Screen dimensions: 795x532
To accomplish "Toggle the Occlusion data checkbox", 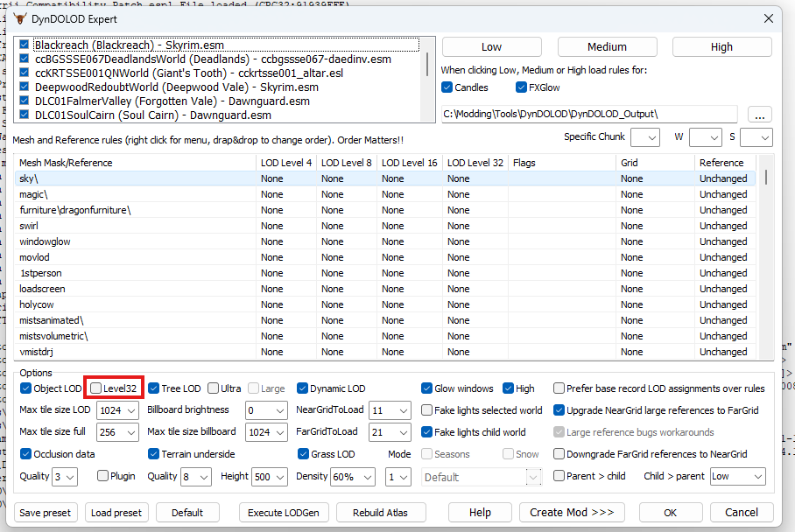I will click(25, 454).
